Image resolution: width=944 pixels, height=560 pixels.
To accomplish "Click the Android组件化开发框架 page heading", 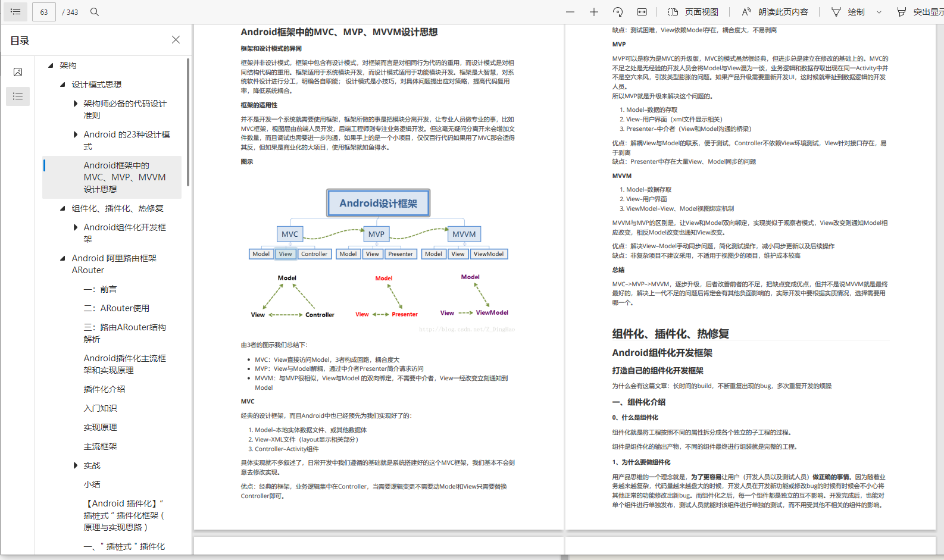I will (662, 353).
